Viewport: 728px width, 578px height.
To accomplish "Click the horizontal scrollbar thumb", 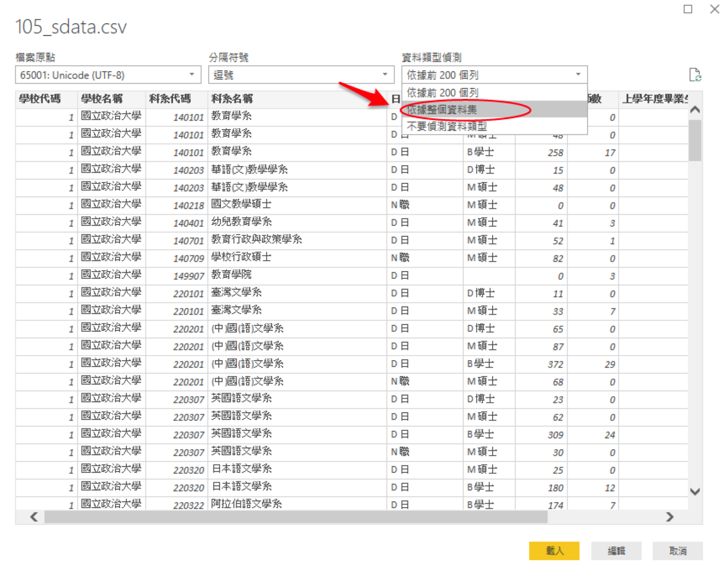I will (296, 516).
